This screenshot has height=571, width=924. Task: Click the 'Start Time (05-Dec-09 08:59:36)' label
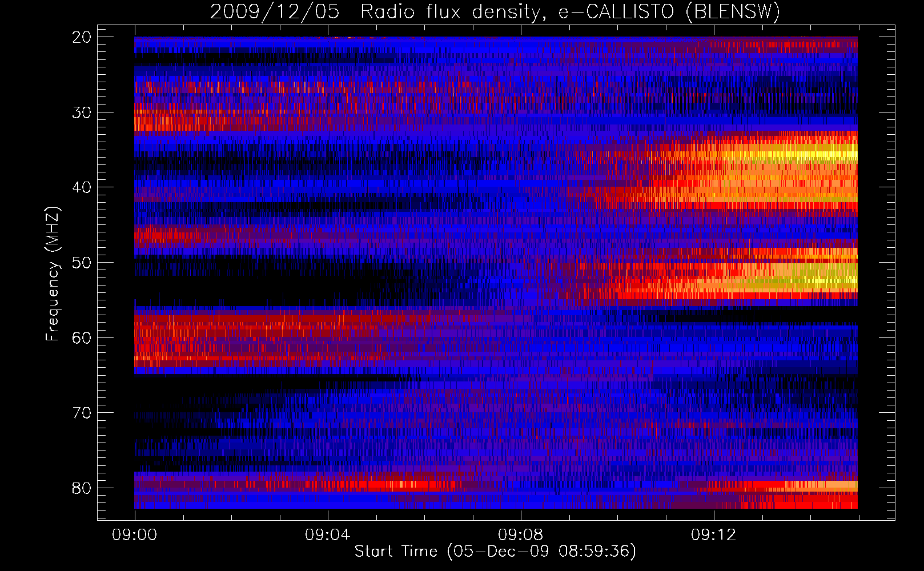click(x=495, y=552)
